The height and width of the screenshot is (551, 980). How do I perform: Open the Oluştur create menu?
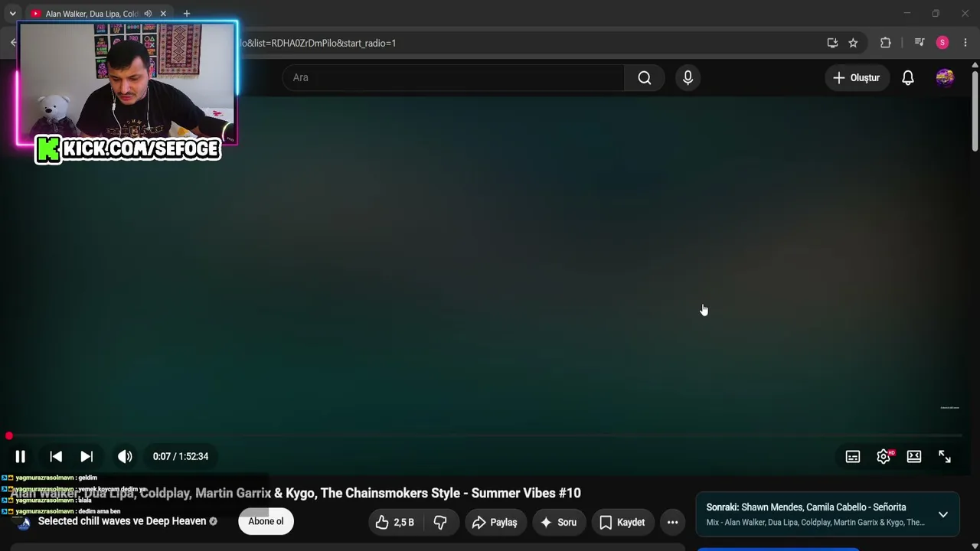pyautogui.click(x=857, y=77)
